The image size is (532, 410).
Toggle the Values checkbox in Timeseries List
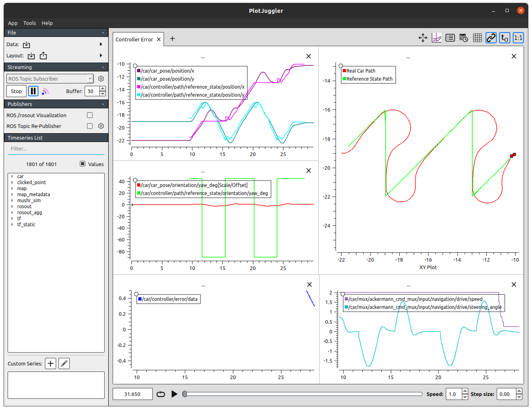click(x=83, y=164)
